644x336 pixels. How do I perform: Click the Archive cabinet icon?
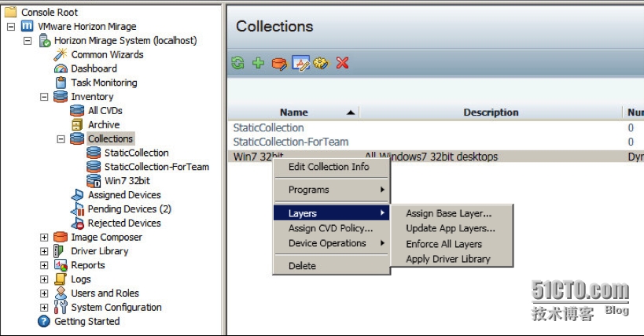[77, 124]
